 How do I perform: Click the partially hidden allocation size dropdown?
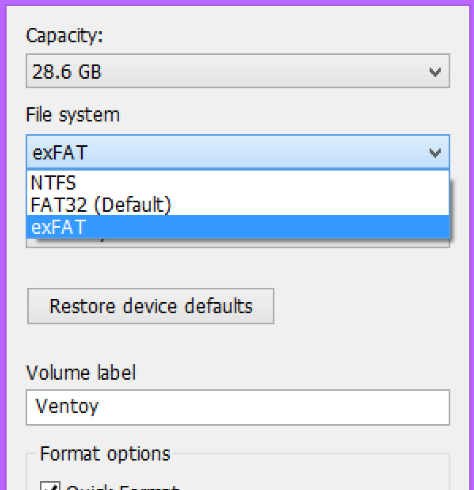[x=238, y=243]
